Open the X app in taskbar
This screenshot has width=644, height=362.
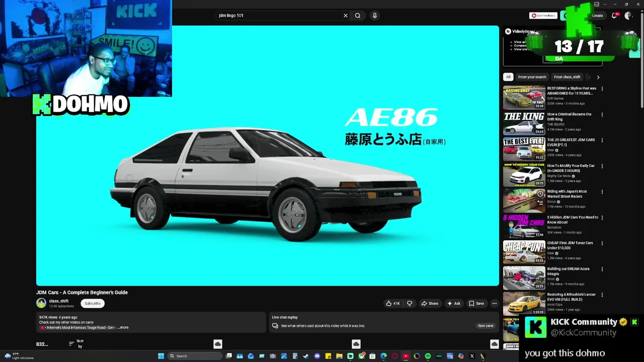tap(472, 356)
